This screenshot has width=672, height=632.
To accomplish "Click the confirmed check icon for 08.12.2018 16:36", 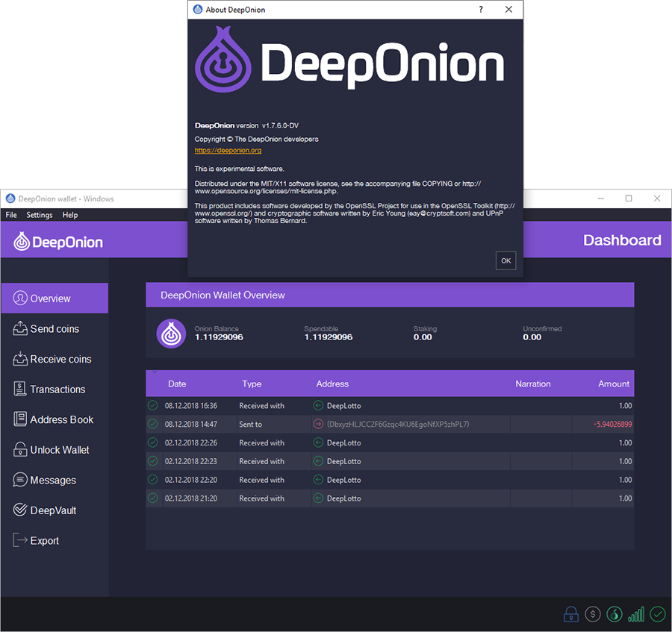I will coord(153,405).
